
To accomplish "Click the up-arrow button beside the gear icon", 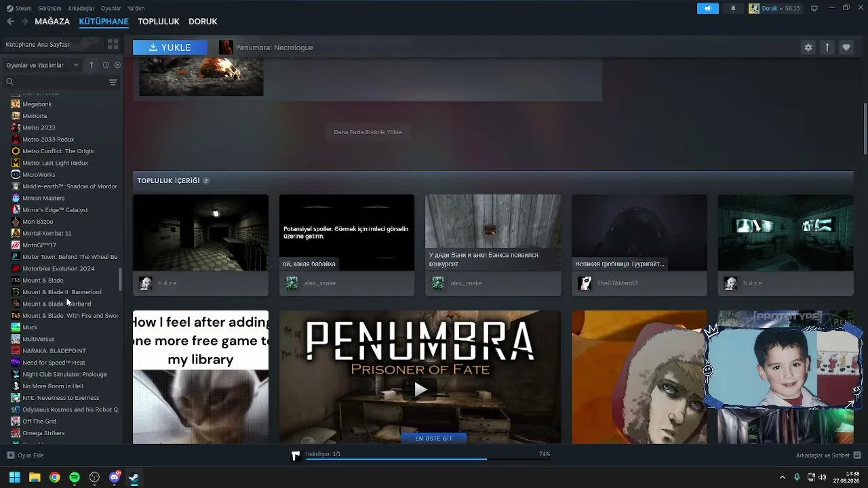I will [827, 47].
